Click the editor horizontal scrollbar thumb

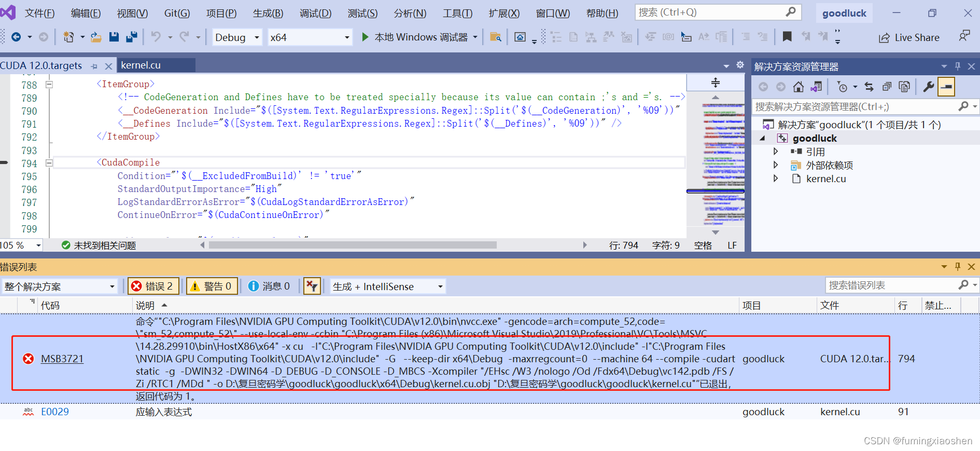353,245
